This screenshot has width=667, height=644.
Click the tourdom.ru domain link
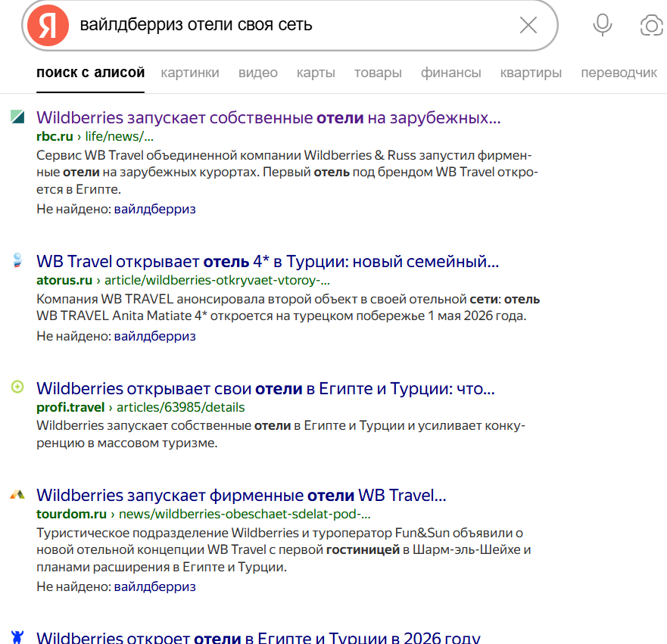click(71, 515)
